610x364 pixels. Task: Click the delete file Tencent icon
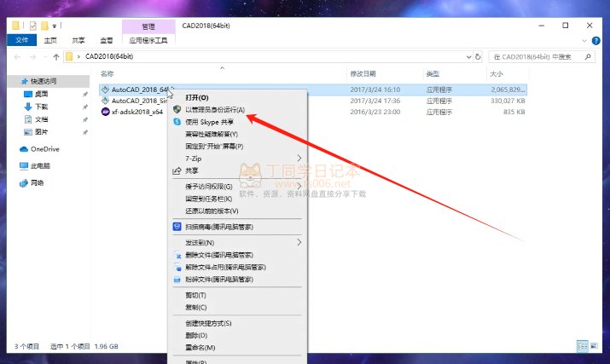[177, 255]
